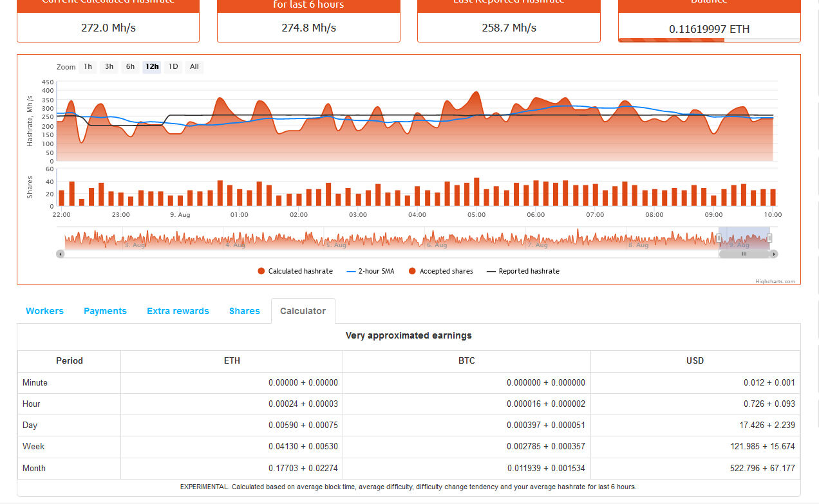Viewport: 819px width, 504px height.
Task: Click the left navigator range handle
Action: point(719,238)
